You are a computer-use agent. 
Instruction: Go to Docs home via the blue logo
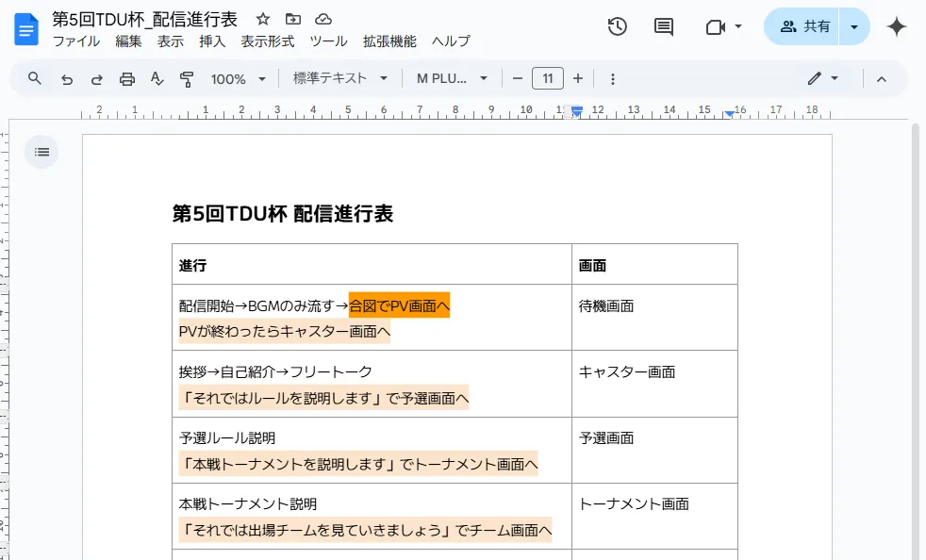pos(25,28)
